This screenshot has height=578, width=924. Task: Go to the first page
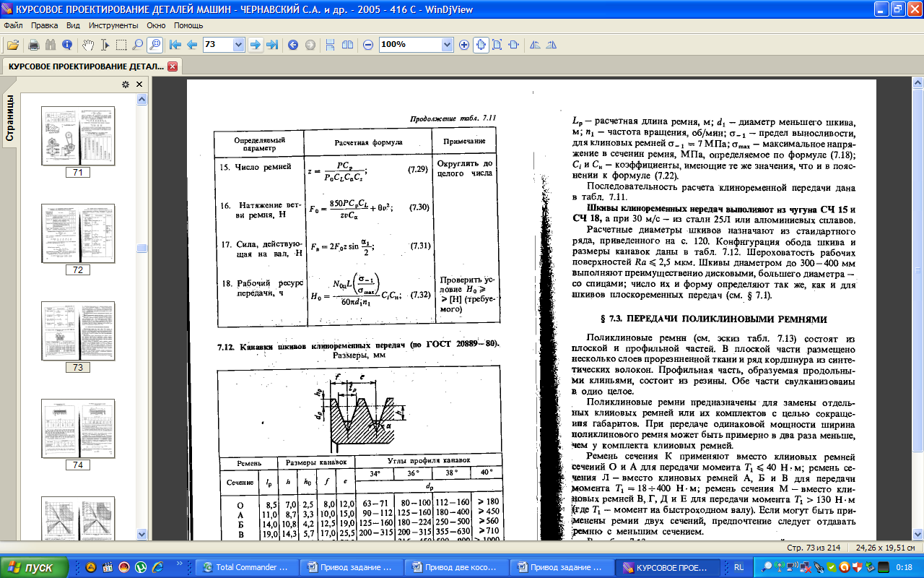click(x=175, y=45)
